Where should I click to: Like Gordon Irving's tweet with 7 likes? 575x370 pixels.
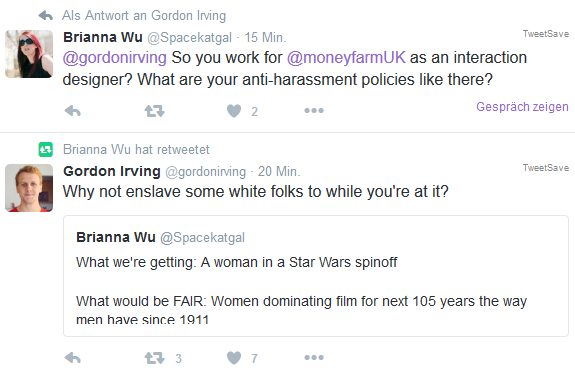pyautogui.click(x=234, y=358)
